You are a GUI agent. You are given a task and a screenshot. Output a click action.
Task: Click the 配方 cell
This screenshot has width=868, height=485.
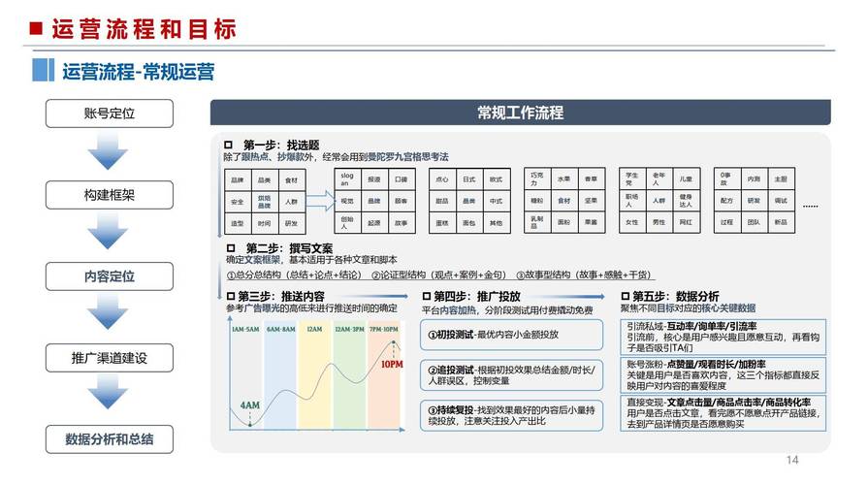pyautogui.click(x=727, y=201)
